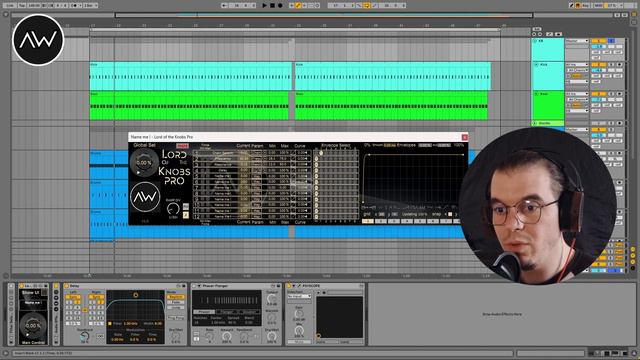Select the envelope knob for row 6
Image resolution: width=640 pixels, height=360 pixels.
316,182
